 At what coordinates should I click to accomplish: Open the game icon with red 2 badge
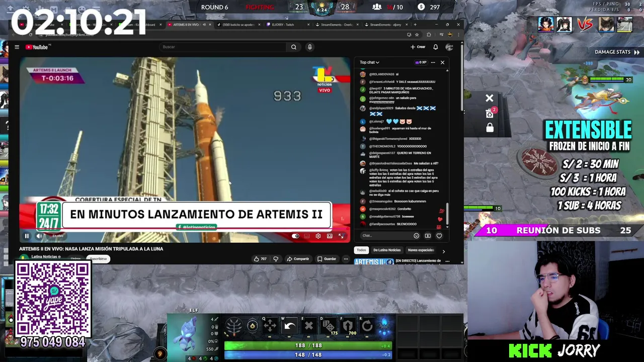coord(491,113)
